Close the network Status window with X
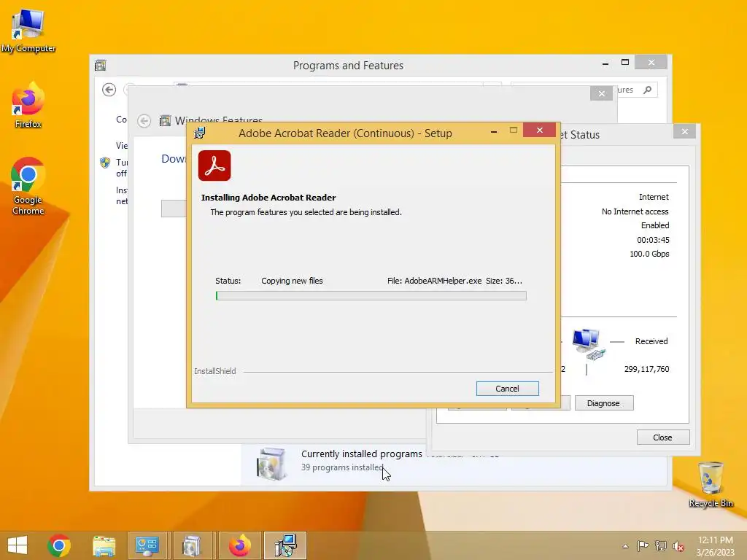The width and height of the screenshot is (747, 560). tap(684, 132)
